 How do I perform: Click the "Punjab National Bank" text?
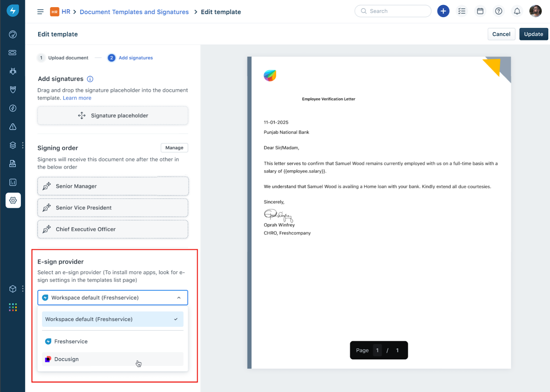coord(286,132)
